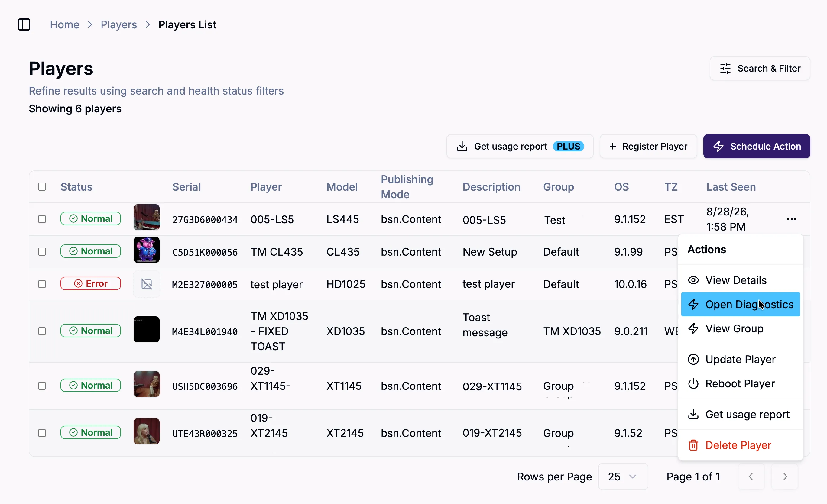This screenshot has width=827, height=504.
Task: Click the missing-thumbnail icon for test player
Action: (x=146, y=284)
